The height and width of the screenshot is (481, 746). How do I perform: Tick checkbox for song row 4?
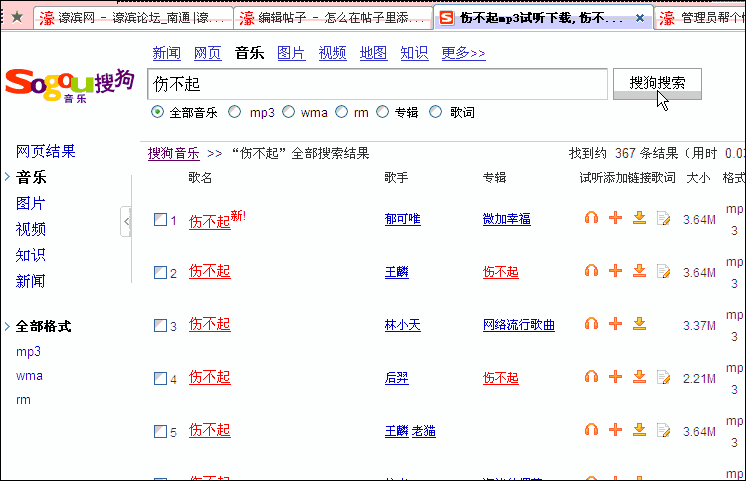(x=160, y=378)
